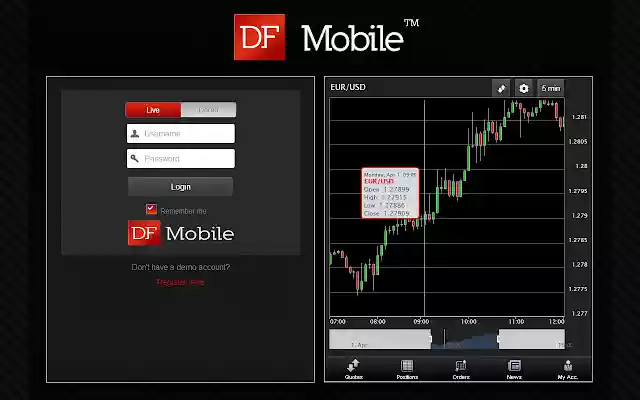Click the drawing tools pencil icon
This screenshot has height=400, width=640.
[501, 88]
